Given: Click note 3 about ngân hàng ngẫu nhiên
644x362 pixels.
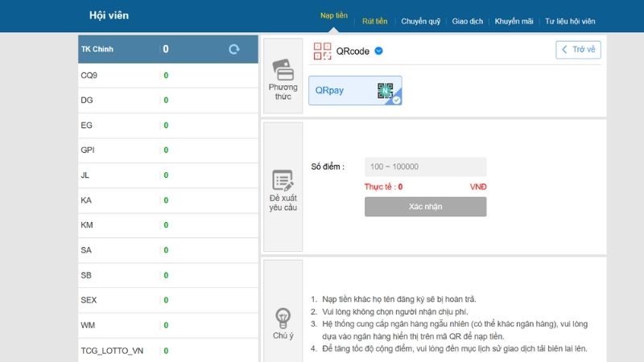Looking at the screenshot, I should click(455, 330).
